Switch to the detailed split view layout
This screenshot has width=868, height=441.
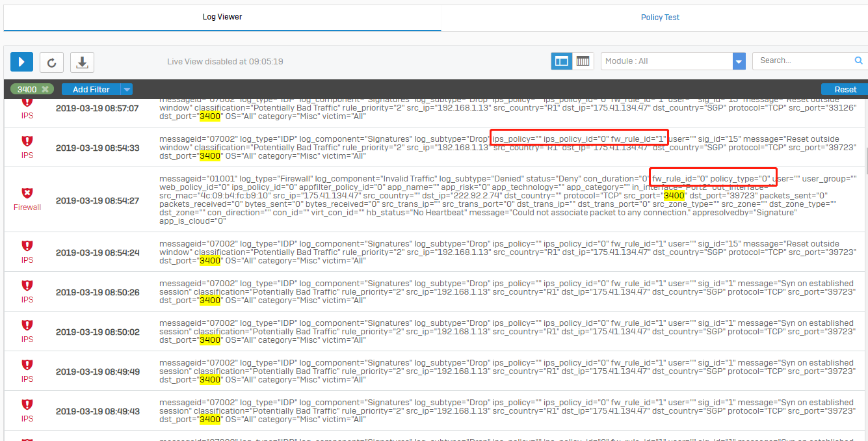[x=562, y=61]
